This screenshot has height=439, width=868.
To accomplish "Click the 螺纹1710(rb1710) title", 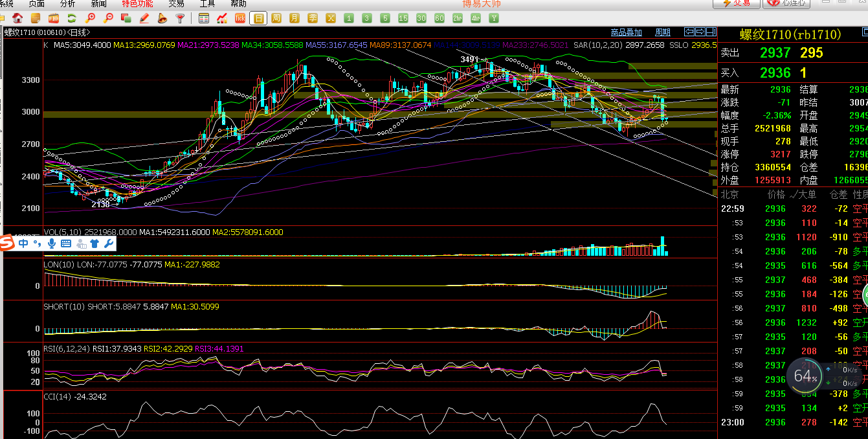I will point(790,34).
